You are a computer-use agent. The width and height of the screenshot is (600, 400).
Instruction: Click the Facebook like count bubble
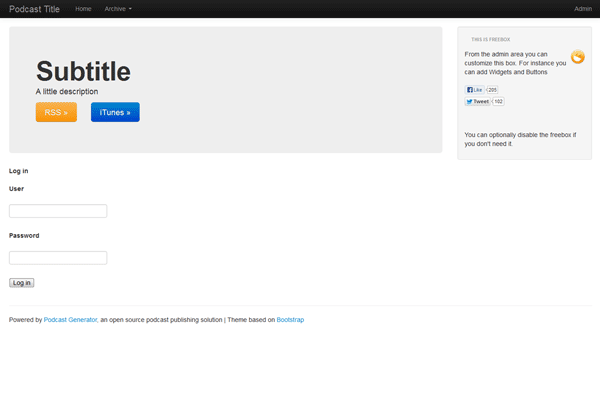492,90
